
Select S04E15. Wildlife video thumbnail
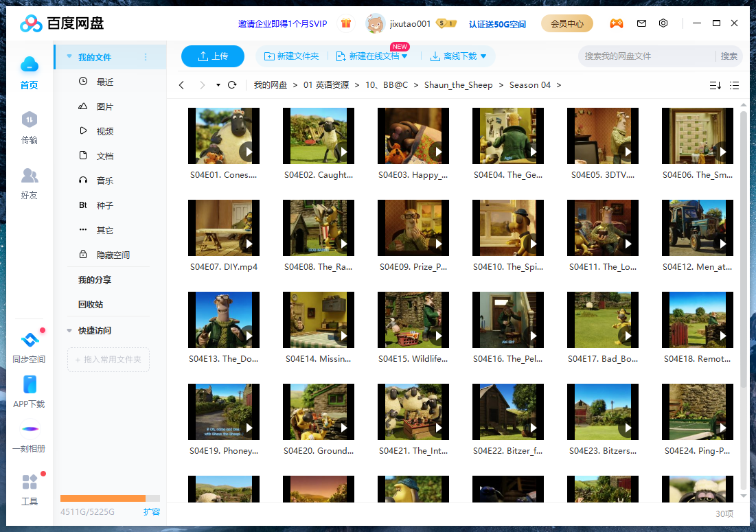[x=413, y=320]
